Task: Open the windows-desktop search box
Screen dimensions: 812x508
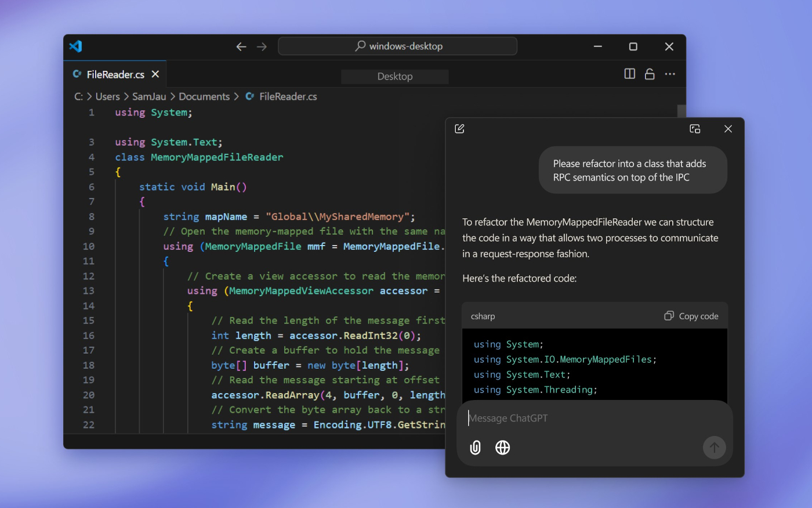Action: pos(398,46)
